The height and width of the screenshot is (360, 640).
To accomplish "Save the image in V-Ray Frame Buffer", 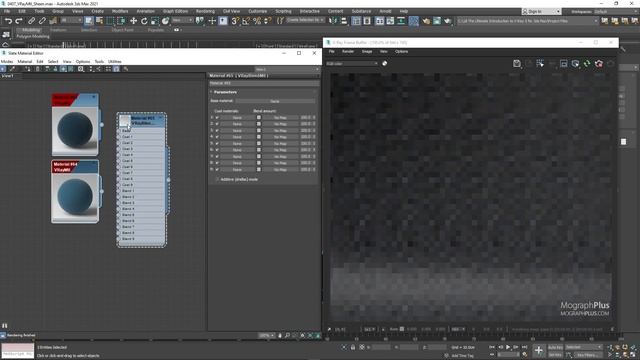I will coord(517,63).
